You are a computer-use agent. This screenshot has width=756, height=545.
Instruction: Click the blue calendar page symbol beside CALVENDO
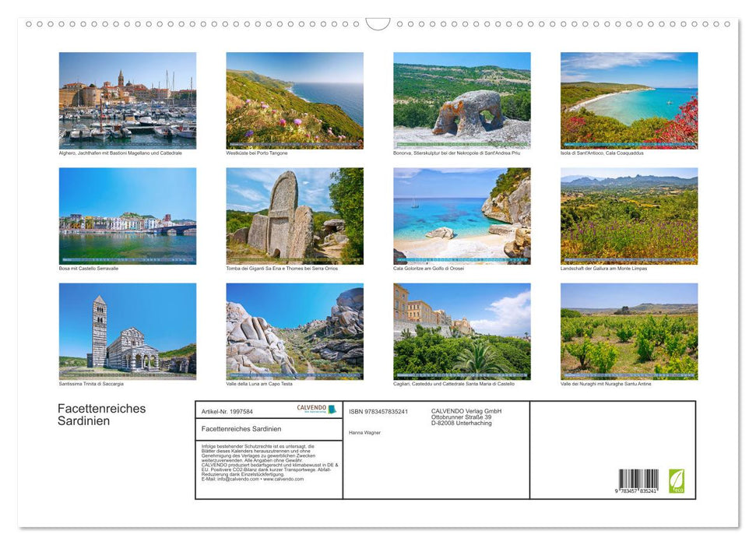[332, 408]
